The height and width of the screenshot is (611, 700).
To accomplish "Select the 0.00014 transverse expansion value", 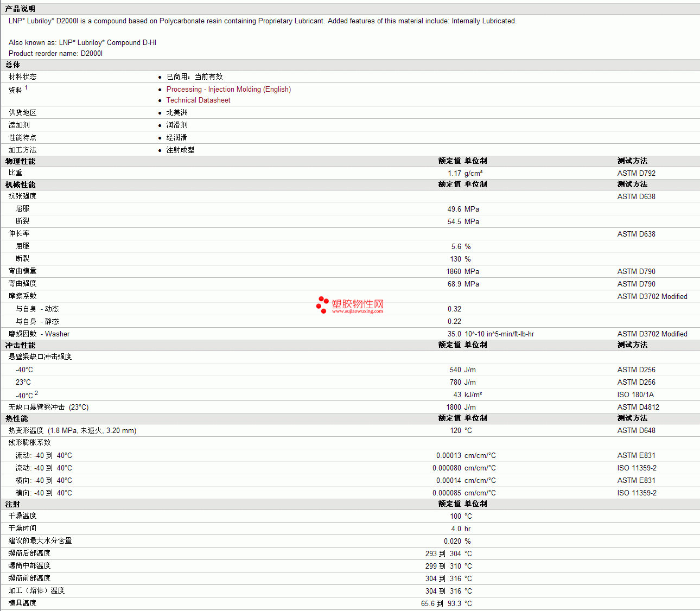I will 449,481.
